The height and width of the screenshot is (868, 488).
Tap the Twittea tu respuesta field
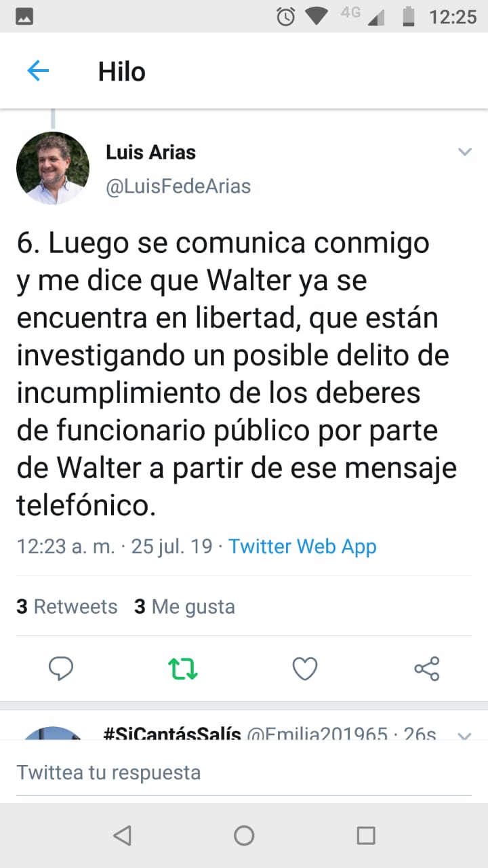click(244, 772)
